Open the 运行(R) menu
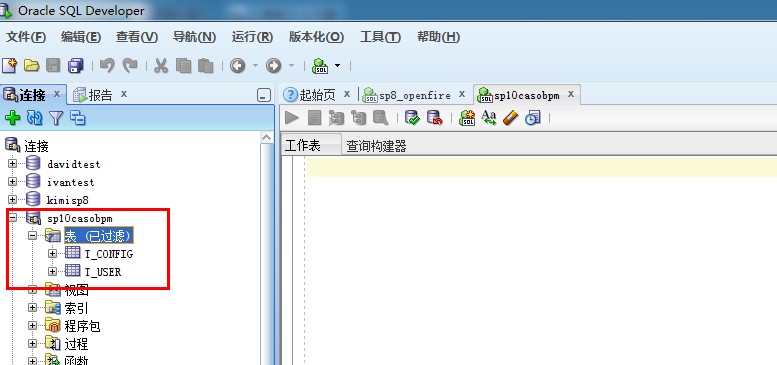The image size is (777, 365). 252,37
